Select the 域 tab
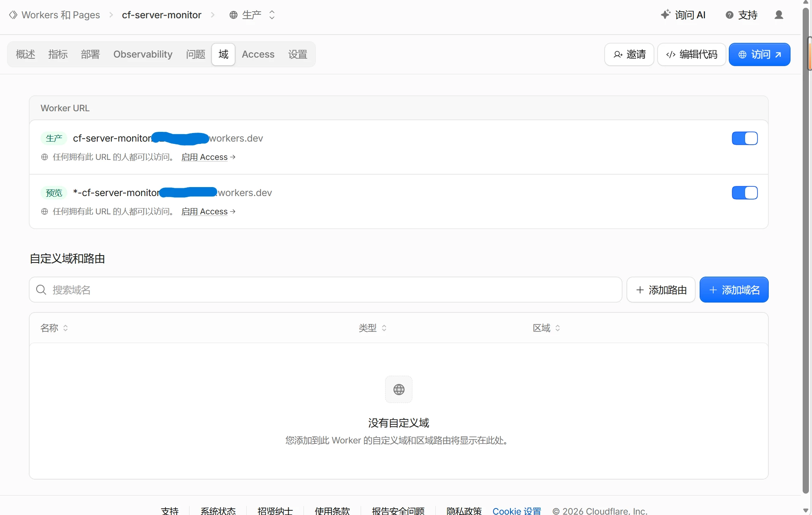The height and width of the screenshot is (515, 812). tap(223, 54)
